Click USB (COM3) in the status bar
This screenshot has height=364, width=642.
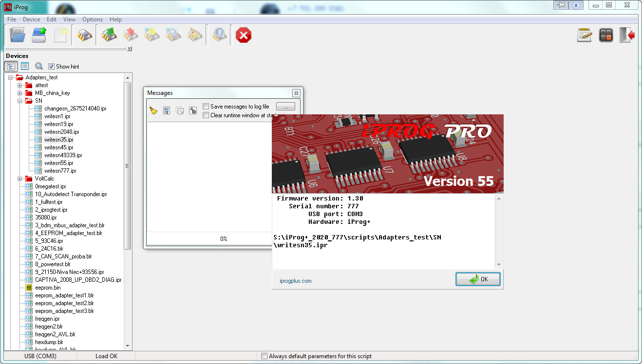[x=40, y=356]
